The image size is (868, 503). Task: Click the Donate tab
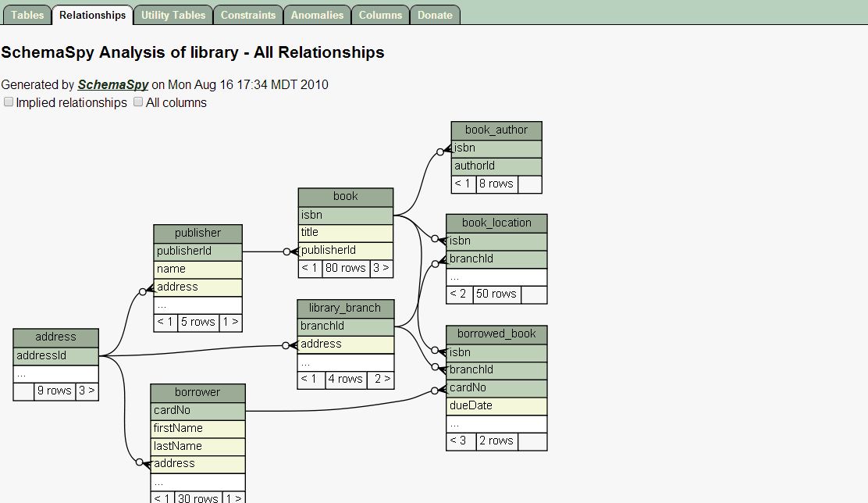tap(435, 15)
